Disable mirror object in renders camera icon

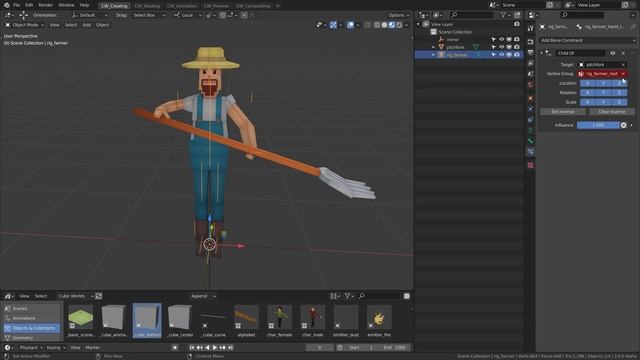point(517,40)
